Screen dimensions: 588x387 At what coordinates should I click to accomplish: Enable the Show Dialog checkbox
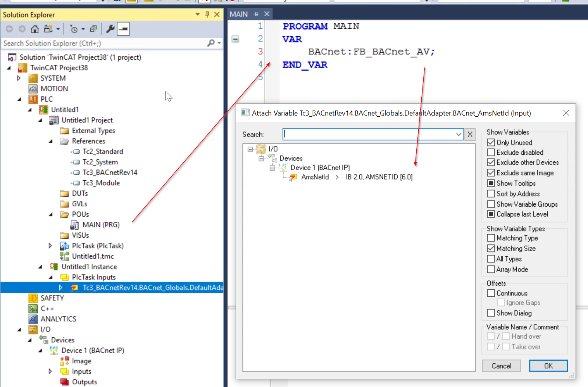[491, 313]
